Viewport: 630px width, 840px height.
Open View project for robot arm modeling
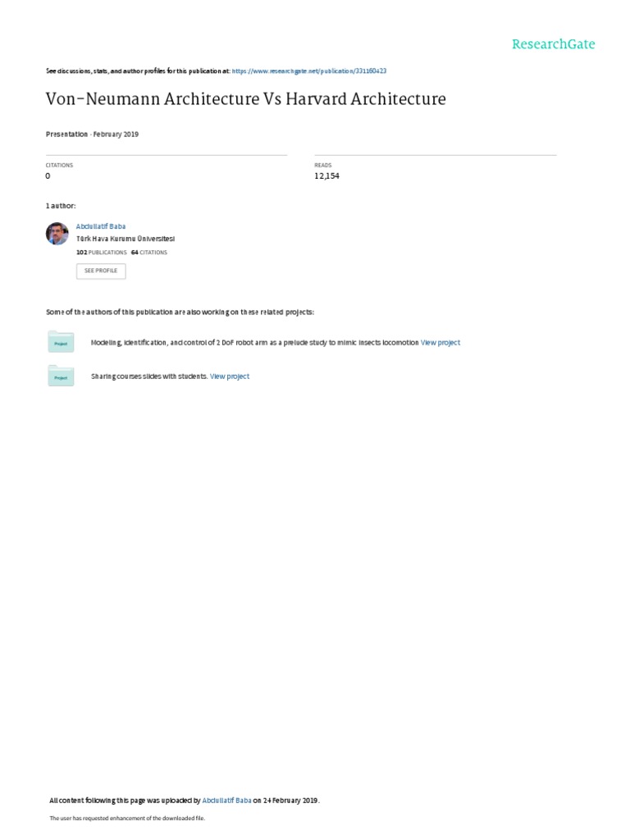441,342
